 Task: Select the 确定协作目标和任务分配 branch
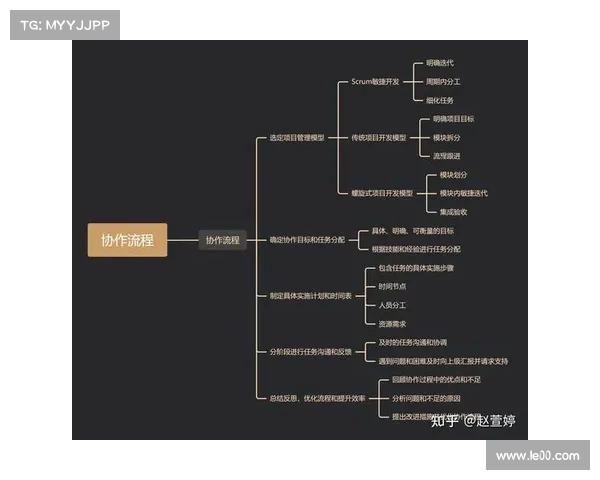pos(307,240)
